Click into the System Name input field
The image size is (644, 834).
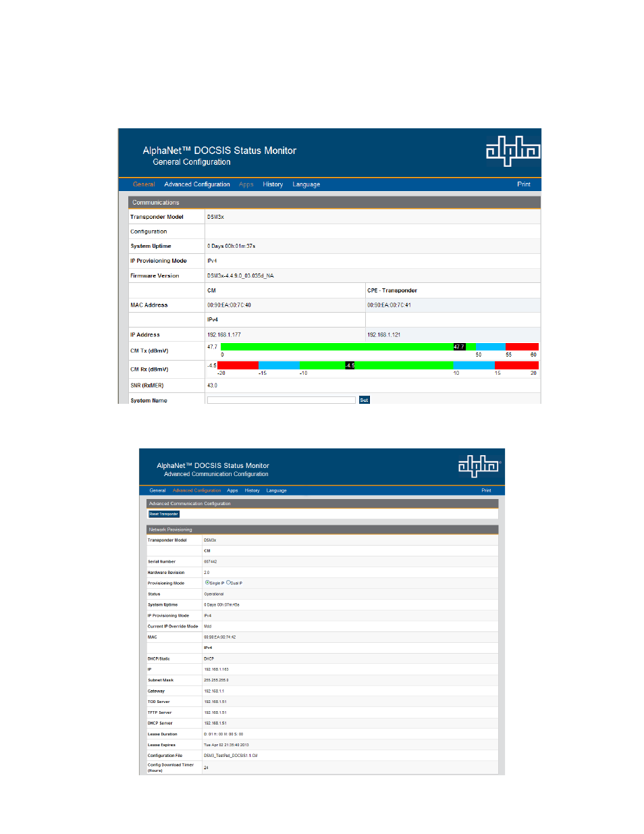click(x=281, y=400)
